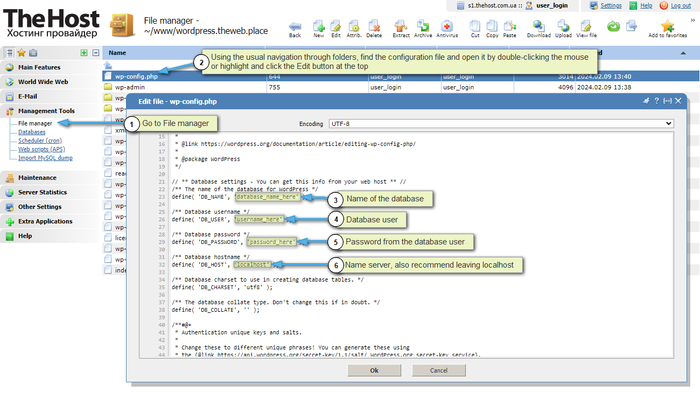
Task: Open the Attrib. attributes tool
Action: pyautogui.click(x=354, y=29)
